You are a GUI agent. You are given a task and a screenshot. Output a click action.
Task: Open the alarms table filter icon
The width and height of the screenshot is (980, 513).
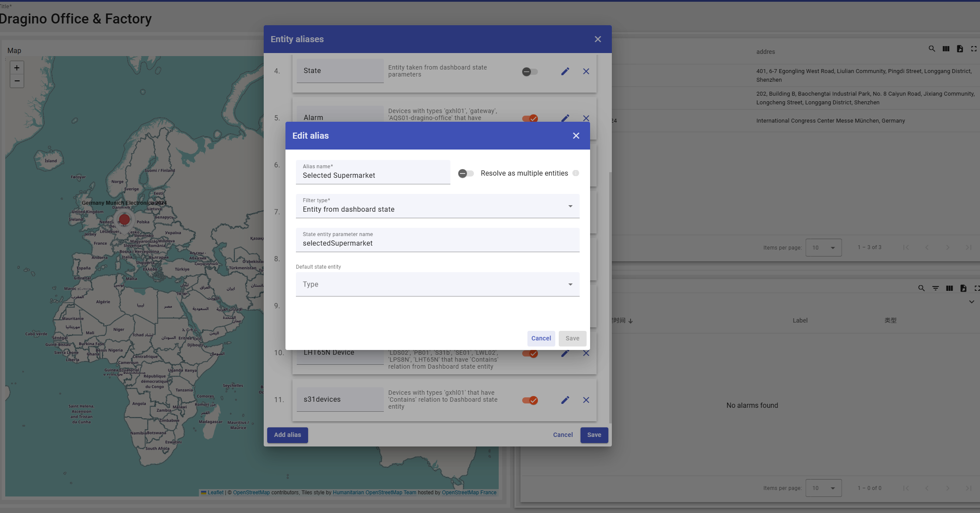[935, 288]
